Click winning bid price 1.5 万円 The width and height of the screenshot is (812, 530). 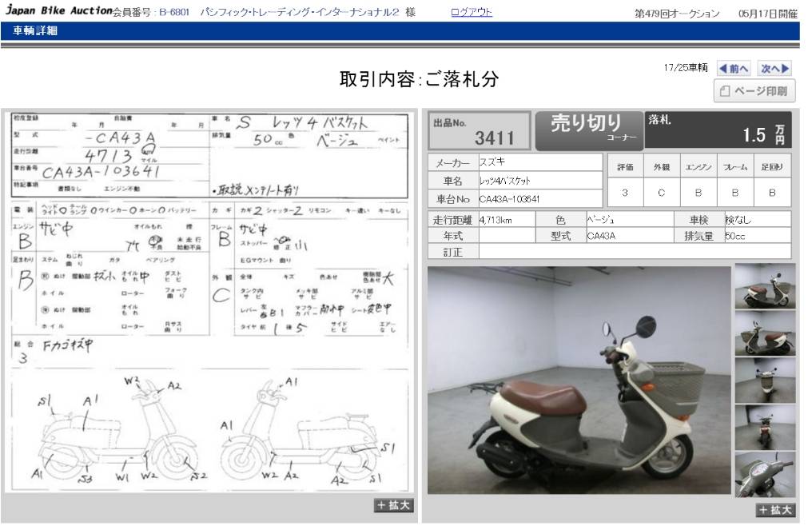click(763, 135)
